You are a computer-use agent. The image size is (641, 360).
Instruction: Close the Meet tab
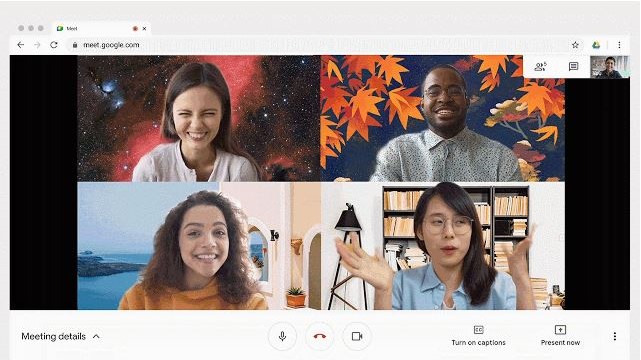pos(144,29)
